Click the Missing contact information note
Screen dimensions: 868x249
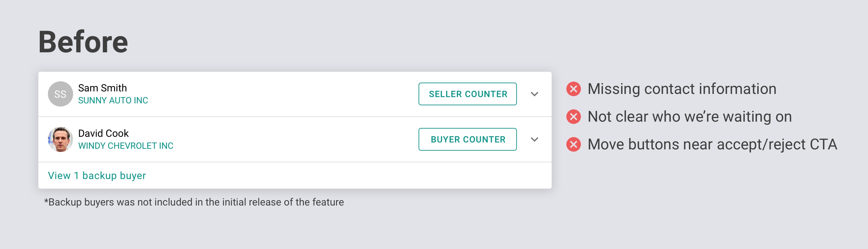point(682,89)
